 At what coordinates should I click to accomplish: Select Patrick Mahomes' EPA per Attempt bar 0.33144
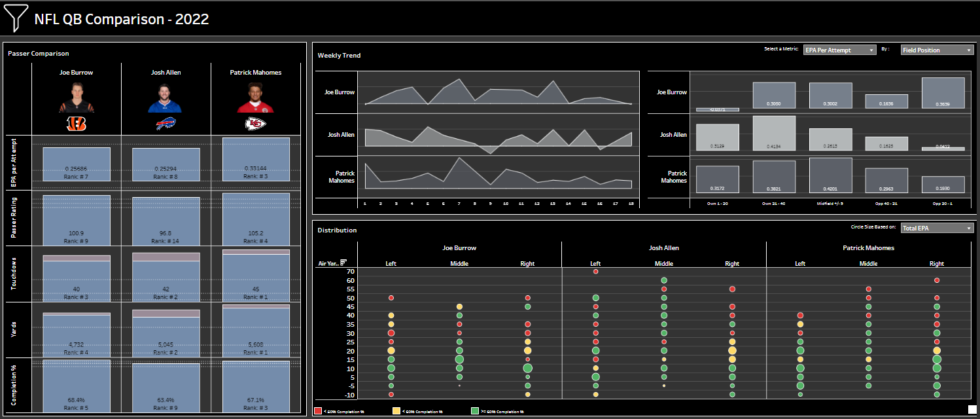256,159
